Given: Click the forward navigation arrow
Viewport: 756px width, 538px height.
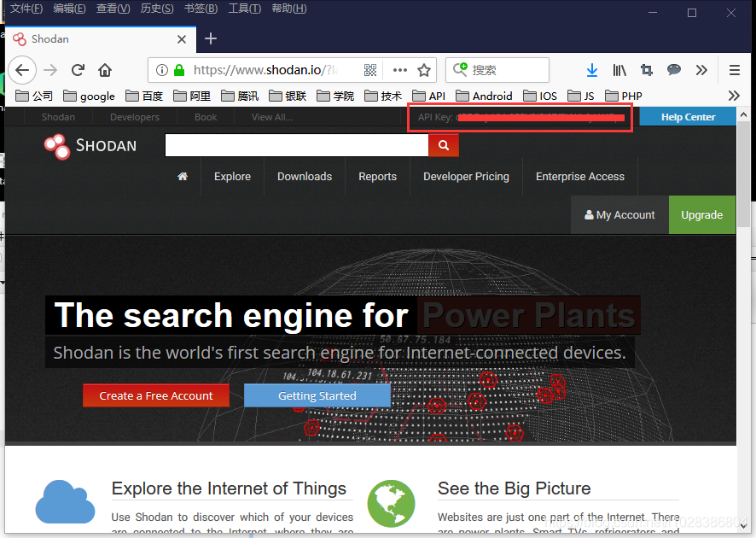Looking at the screenshot, I should tap(50, 70).
